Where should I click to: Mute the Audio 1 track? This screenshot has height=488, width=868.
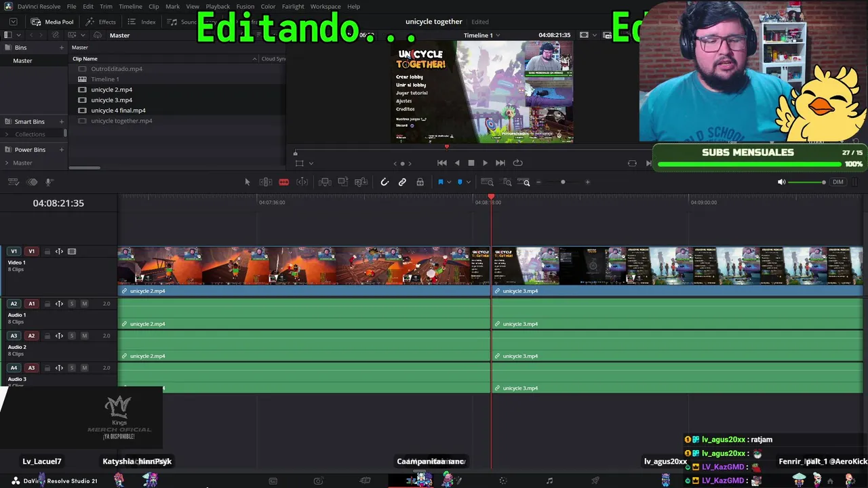[84, 304]
